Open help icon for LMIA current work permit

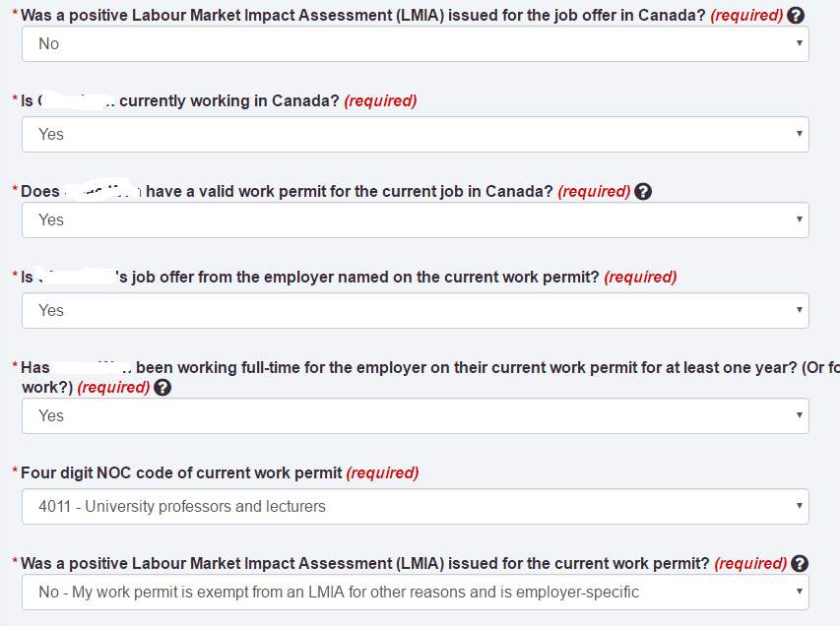[x=800, y=564]
